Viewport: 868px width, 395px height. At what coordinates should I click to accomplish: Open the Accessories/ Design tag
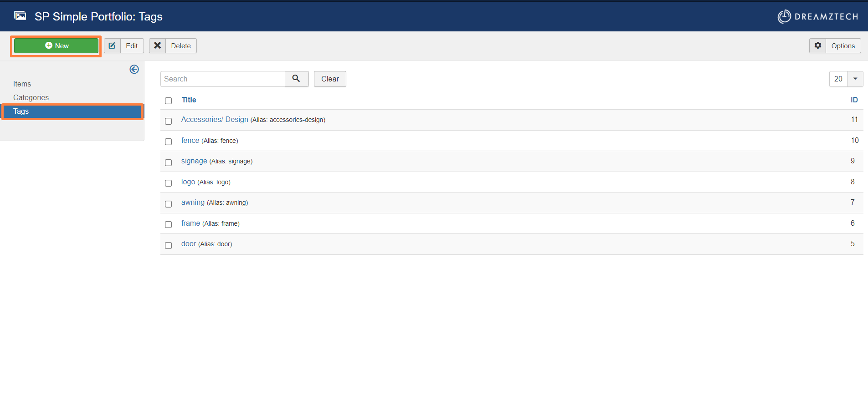(215, 120)
